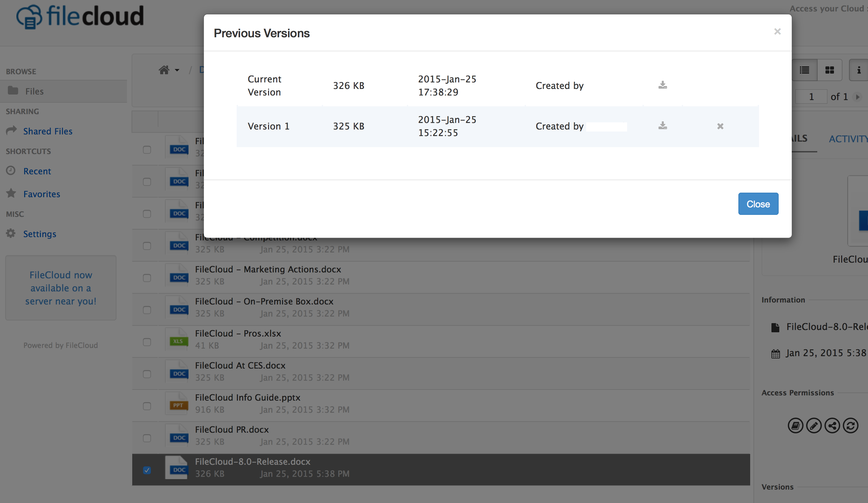The image size is (868, 503).
Task: Check the FileCloud At CES.docx checkbox
Action: [147, 374]
